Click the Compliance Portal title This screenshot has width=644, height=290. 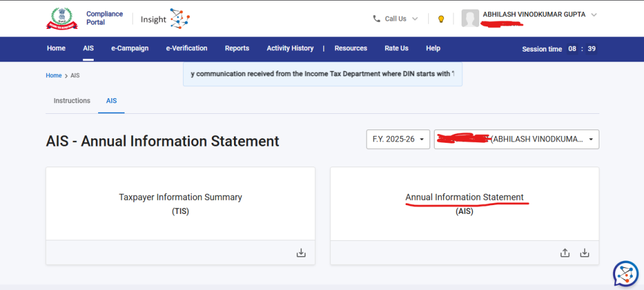coord(104,18)
